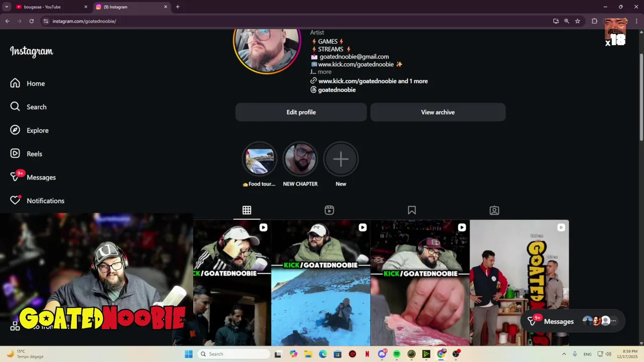Image resolution: width=644 pixels, height=362 pixels.
Task: Open the snowy mountain reel post
Action: (x=320, y=283)
